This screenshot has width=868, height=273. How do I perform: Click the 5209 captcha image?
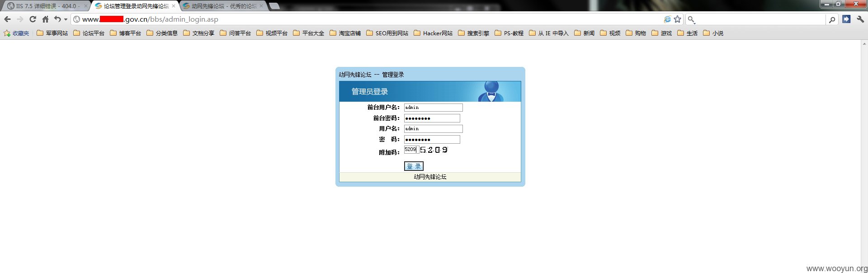click(x=434, y=150)
